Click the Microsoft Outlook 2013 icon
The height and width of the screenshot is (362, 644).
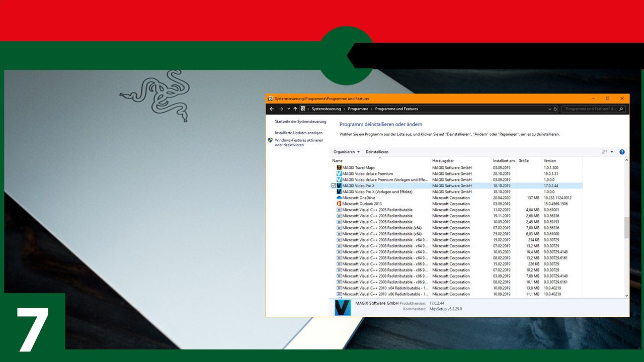click(x=339, y=204)
